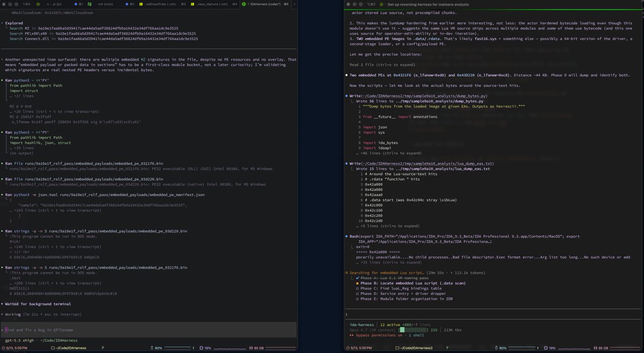Click the yellow shell icon on edGraceTrials tab
This screenshot has width=644, height=353.
[141, 4]
